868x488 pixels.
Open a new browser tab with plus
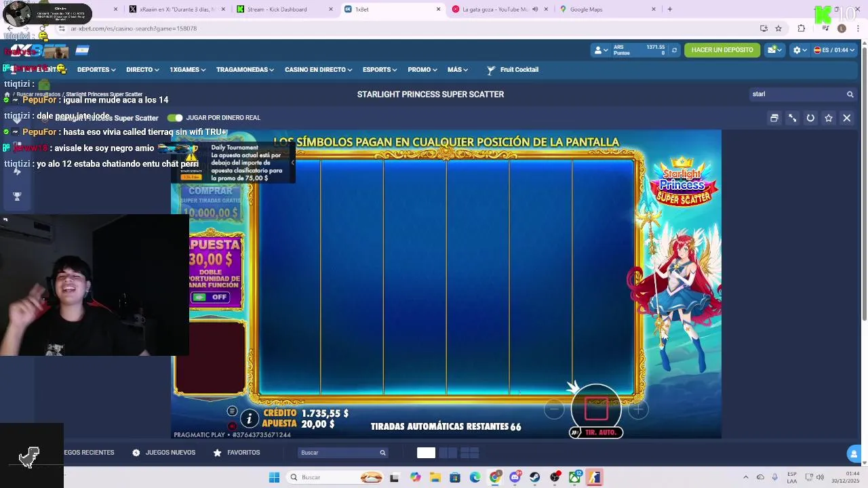coord(669,9)
